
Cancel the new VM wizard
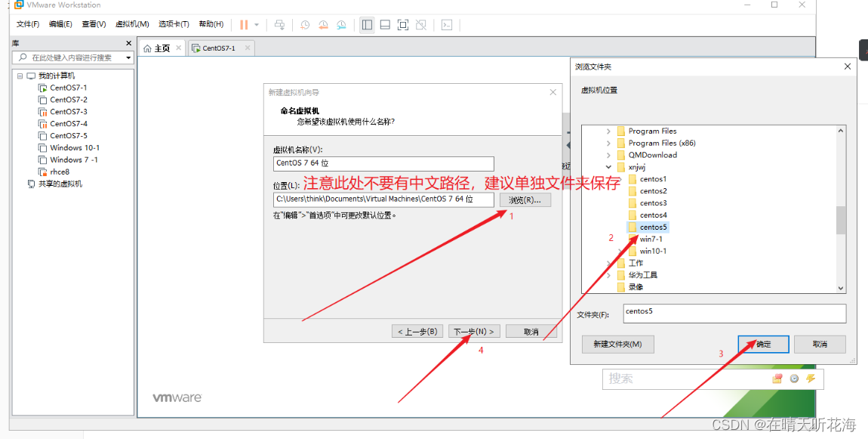point(531,332)
